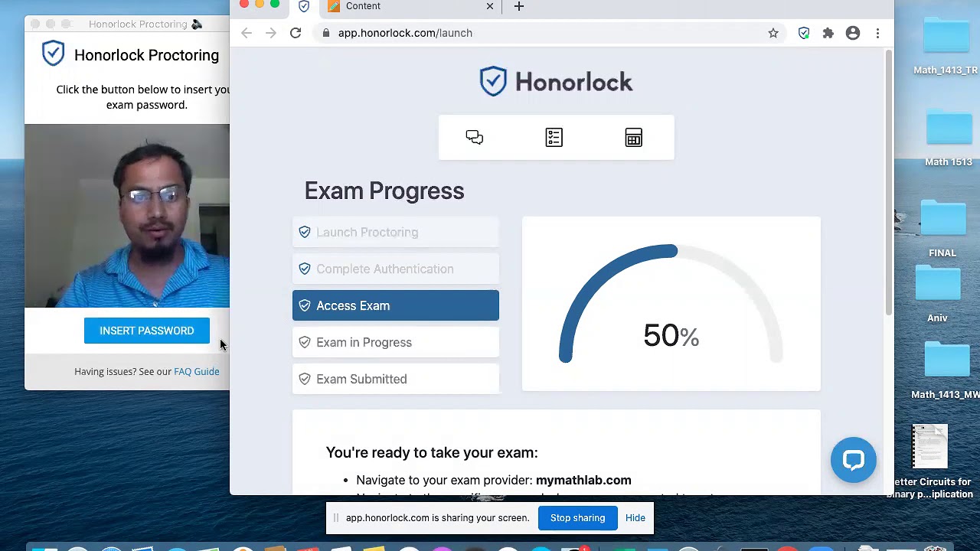Click the Honorlock Proctoring shield logo

53,54
